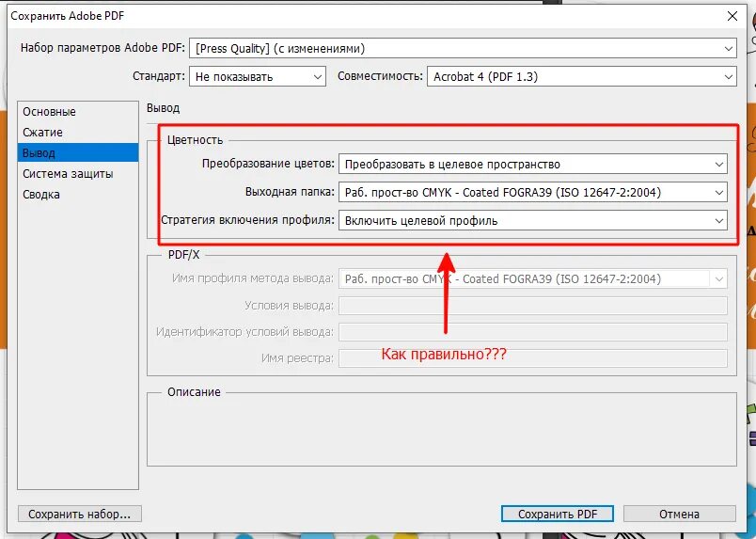Click the Сохранить набор... button
This screenshot has height=539, width=756.
(80, 514)
